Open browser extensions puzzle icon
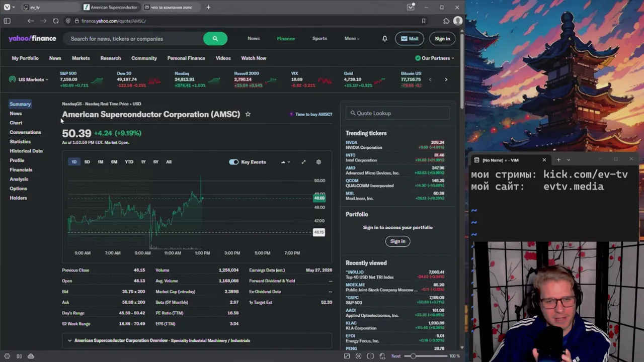This screenshot has height=362, width=644. tap(446, 21)
